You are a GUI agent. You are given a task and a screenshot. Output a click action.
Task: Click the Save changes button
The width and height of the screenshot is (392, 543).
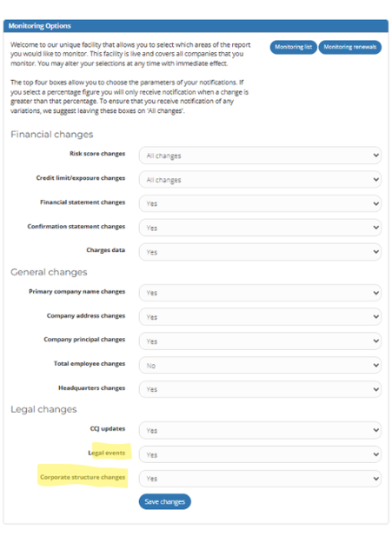164,501
